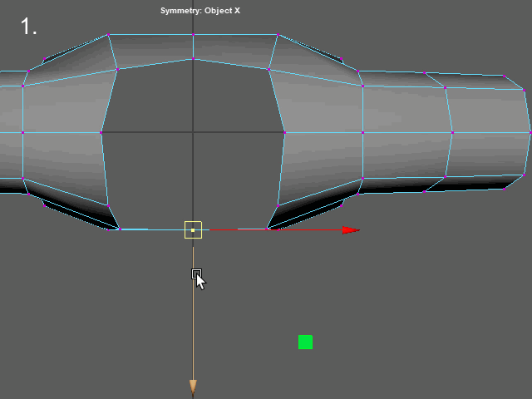
Task: Select the second vertex down on the symmetry line
Action: coord(193,59)
